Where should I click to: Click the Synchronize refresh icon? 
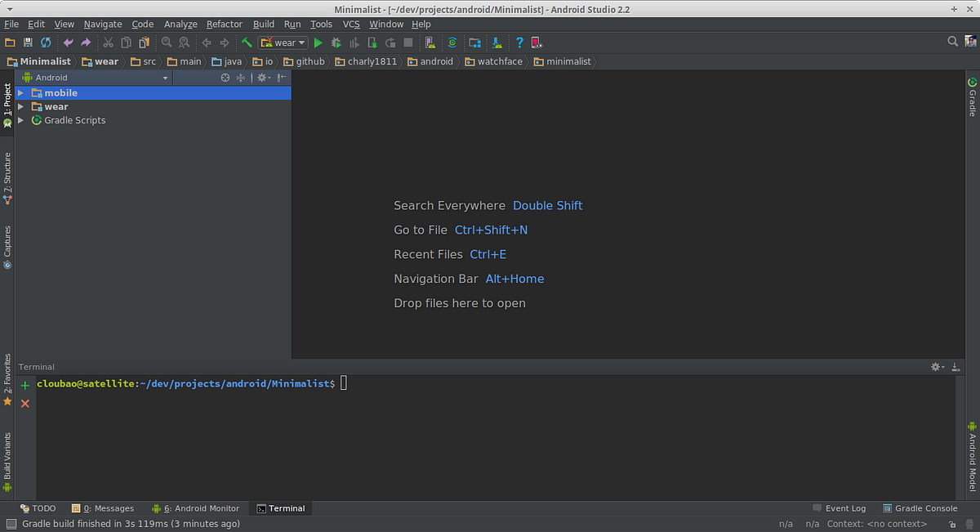coord(46,42)
